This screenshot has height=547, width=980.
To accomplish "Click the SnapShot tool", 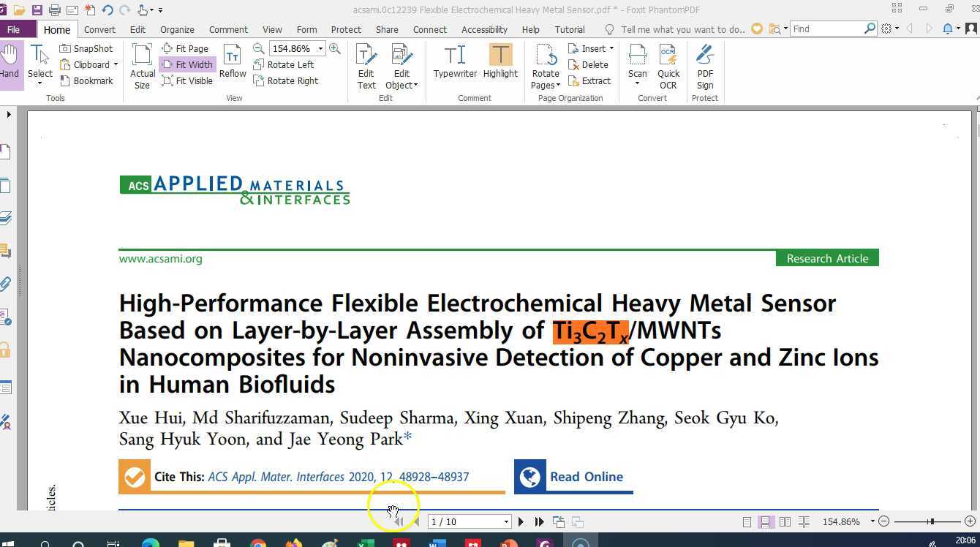I will click(x=86, y=48).
